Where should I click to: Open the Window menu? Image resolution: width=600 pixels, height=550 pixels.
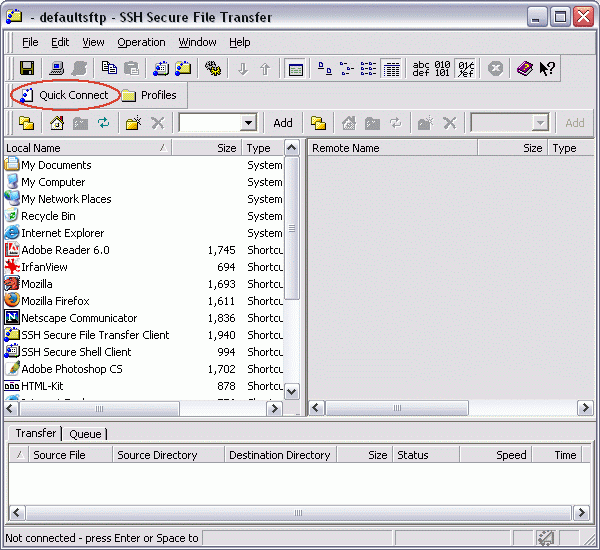click(x=197, y=42)
